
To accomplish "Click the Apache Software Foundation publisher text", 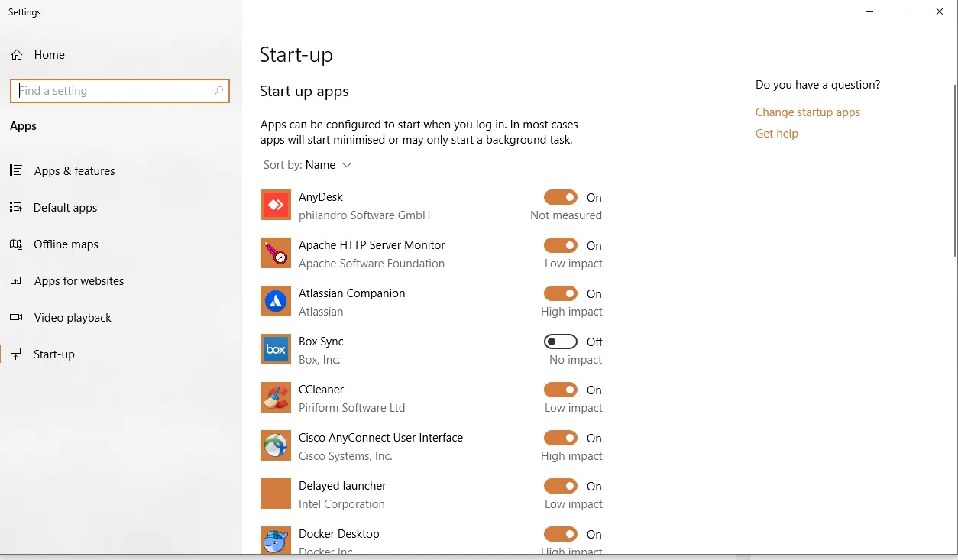I will [x=371, y=264].
